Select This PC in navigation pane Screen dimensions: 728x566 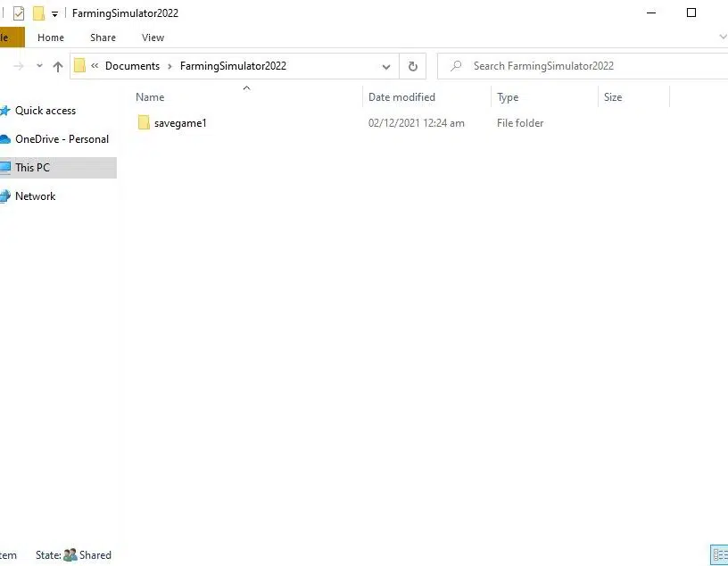58,168
